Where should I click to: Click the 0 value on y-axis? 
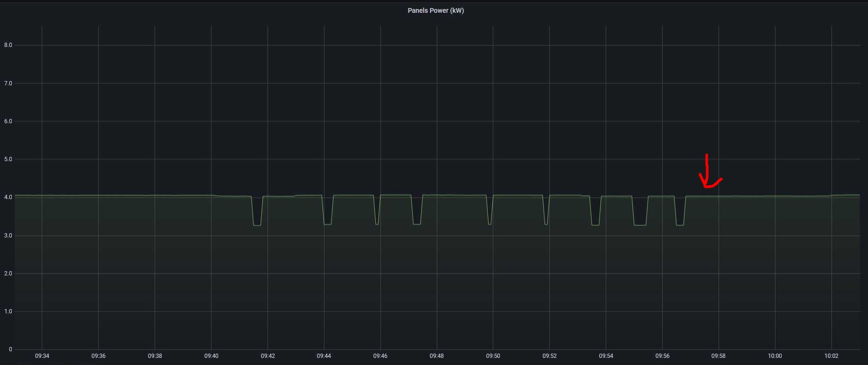(10, 349)
